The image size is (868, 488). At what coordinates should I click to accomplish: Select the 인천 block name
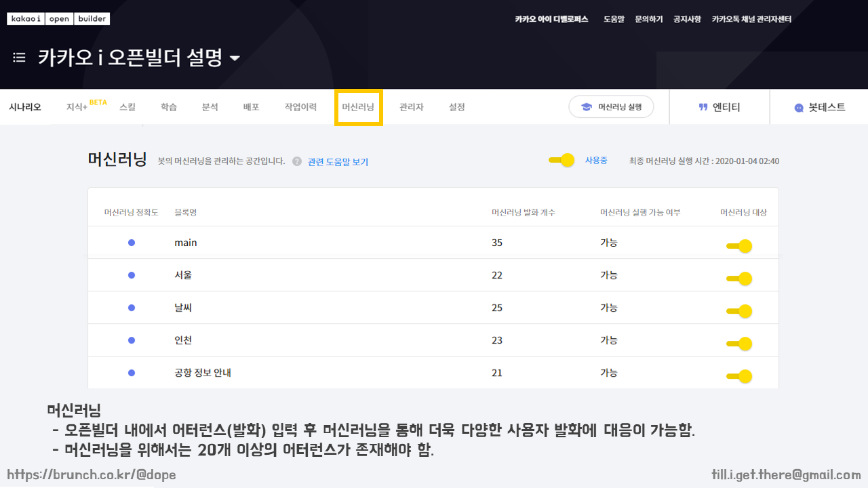pos(183,340)
